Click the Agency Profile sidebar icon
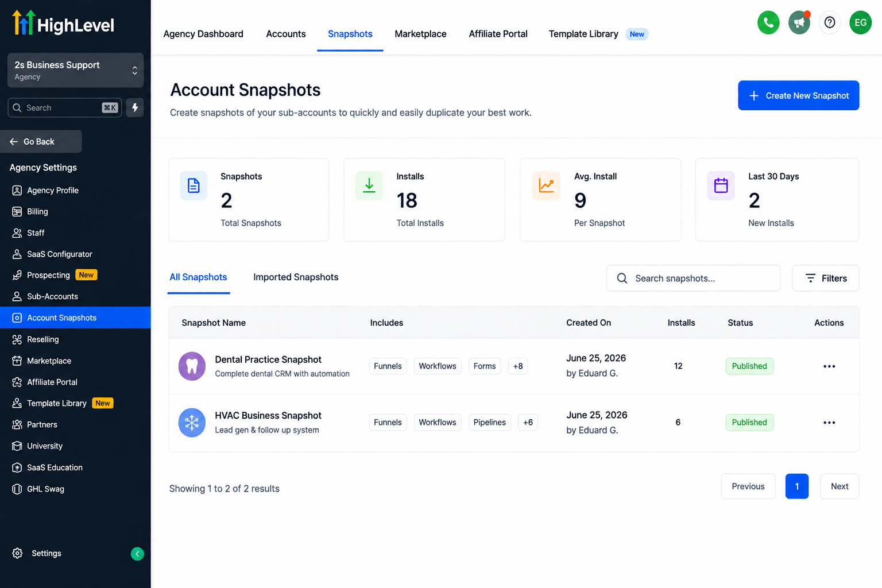Screen dimensions: 882x588 [17, 190]
